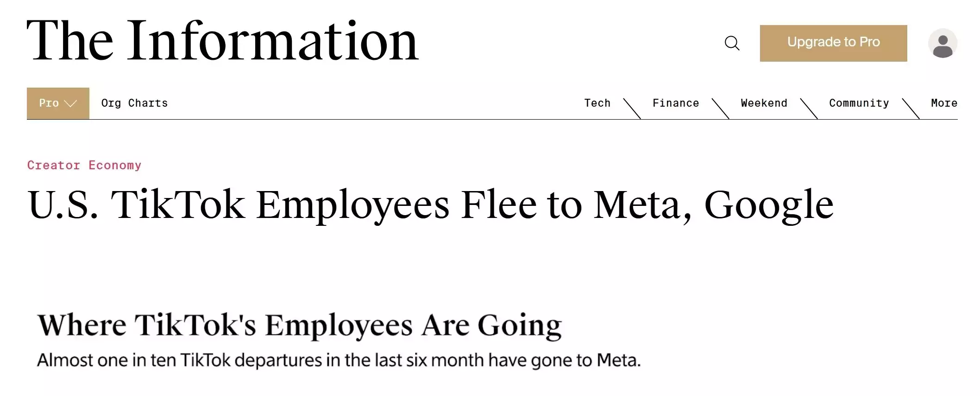This screenshot has width=980, height=396.
Task: Click the chevron arrow beside Pro
Action: 70,103
